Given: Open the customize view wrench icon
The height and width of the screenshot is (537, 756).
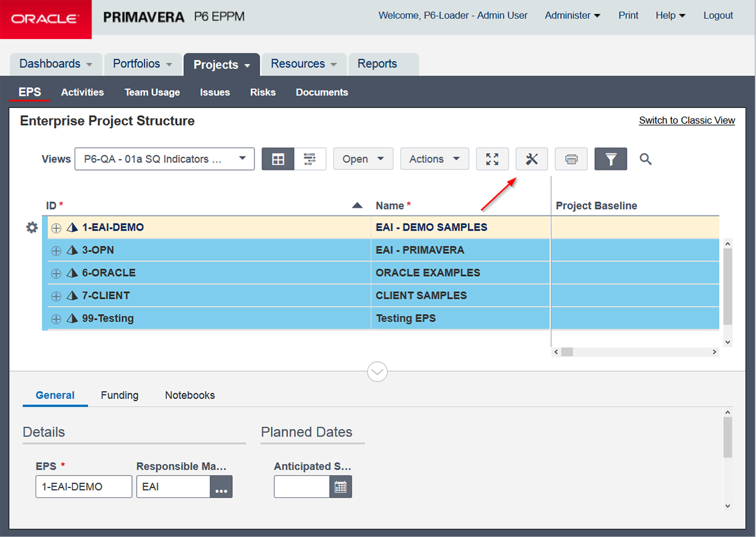Looking at the screenshot, I should [532, 159].
